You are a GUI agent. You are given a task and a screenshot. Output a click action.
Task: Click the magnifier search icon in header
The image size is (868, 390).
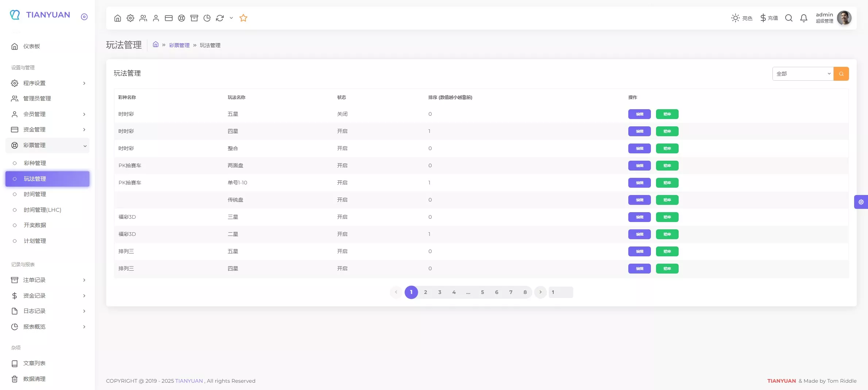tap(788, 18)
